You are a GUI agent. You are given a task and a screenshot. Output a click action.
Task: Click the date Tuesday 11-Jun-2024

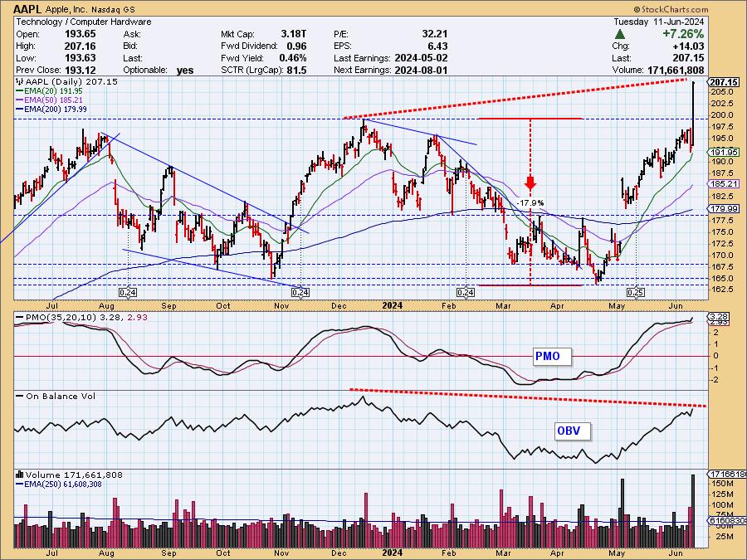[x=658, y=22]
